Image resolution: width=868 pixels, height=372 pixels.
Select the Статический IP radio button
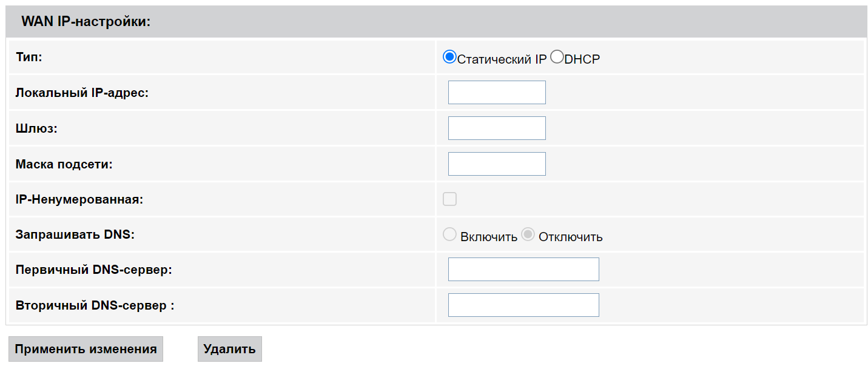tap(449, 57)
